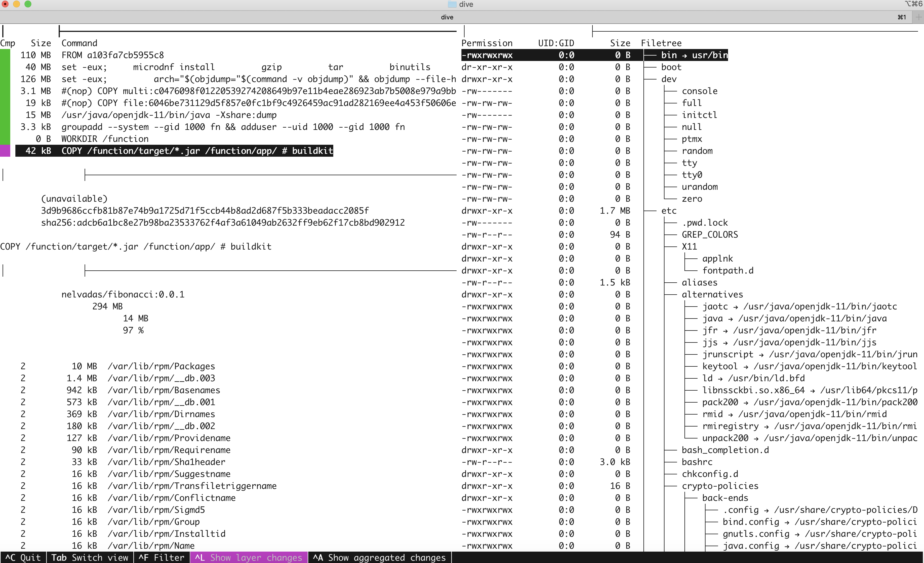
Task: Click the Permission column header
Action: [487, 43]
